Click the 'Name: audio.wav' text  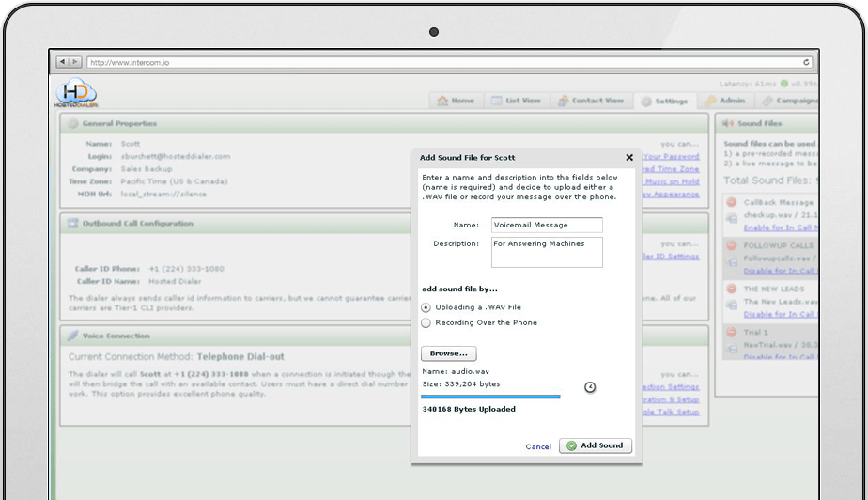coord(456,371)
